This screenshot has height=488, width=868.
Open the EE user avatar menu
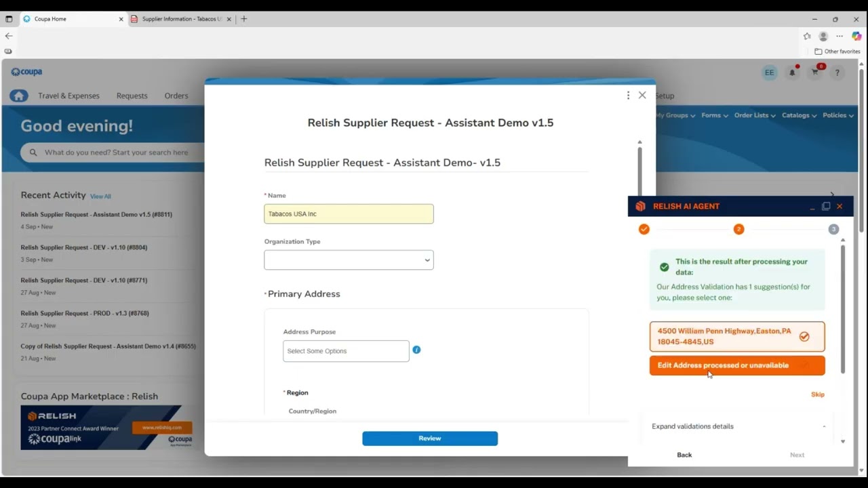(x=769, y=73)
